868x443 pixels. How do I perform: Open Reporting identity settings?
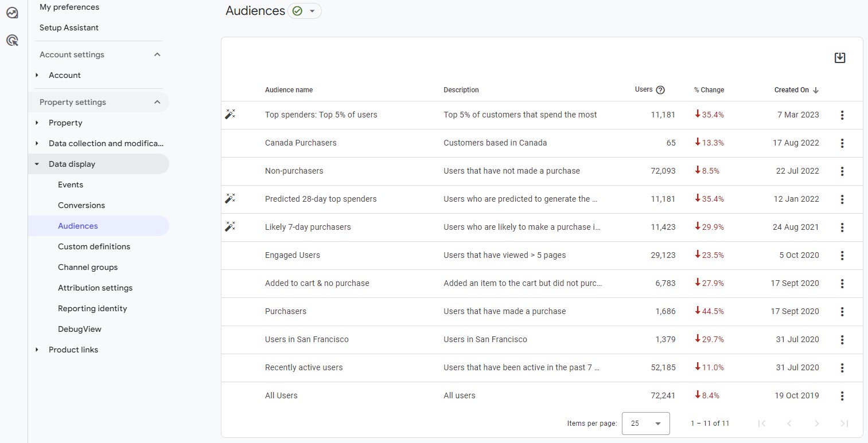click(92, 308)
